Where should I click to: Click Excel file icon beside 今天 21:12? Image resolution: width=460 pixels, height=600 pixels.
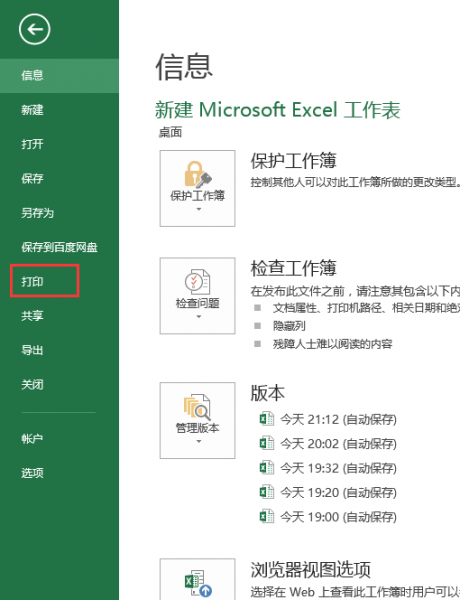[267, 419]
